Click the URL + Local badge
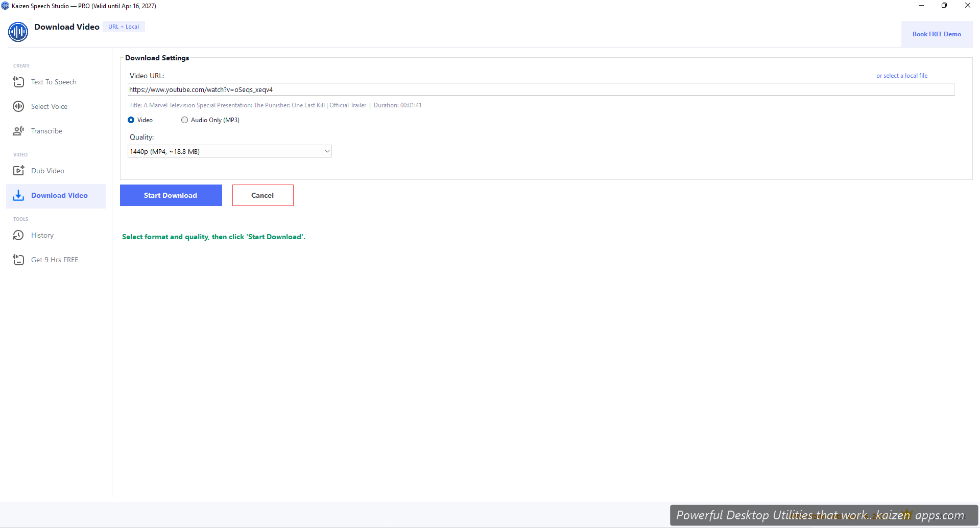Viewport: 980px width, 528px height. tap(124, 26)
